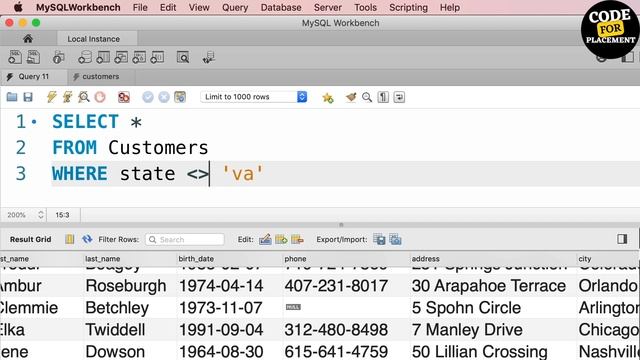
Task: Refresh result grid arrows icon
Action: click(x=87, y=239)
